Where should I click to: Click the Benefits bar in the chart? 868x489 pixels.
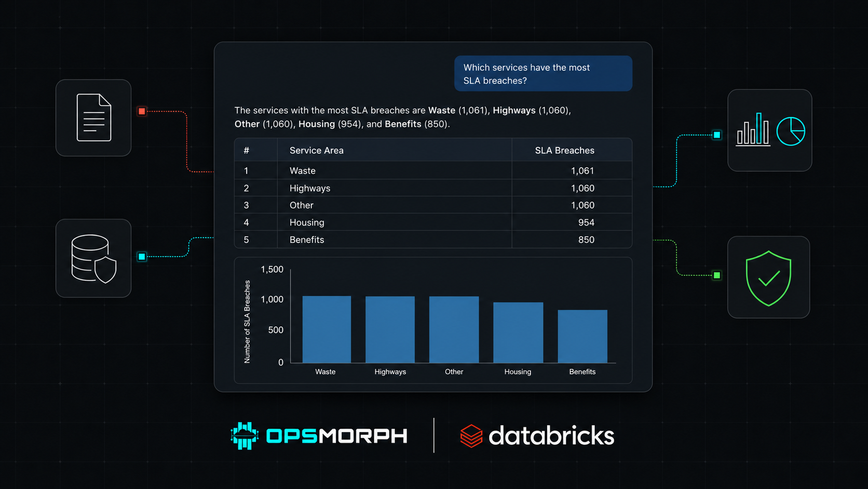[582, 336]
